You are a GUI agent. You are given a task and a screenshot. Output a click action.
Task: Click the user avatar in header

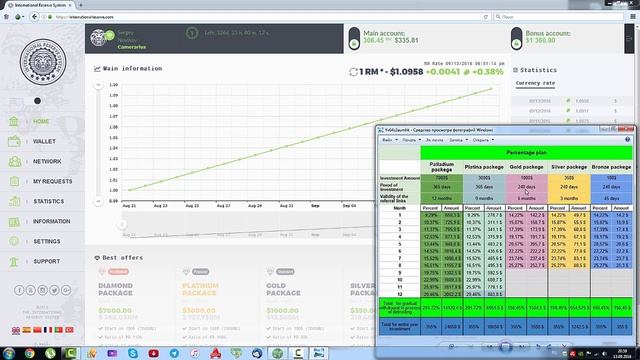[98, 38]
